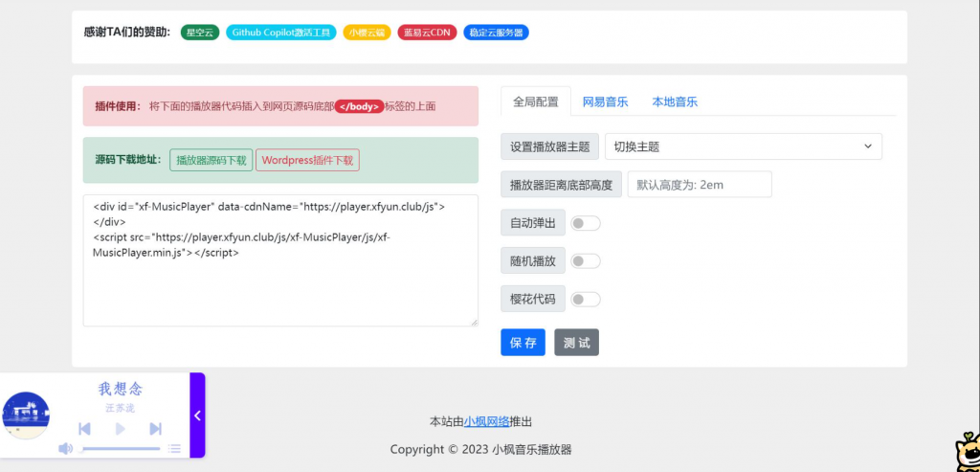Adjust the player volume slider
Screen dimensions: 980x472
pos(122,448)
